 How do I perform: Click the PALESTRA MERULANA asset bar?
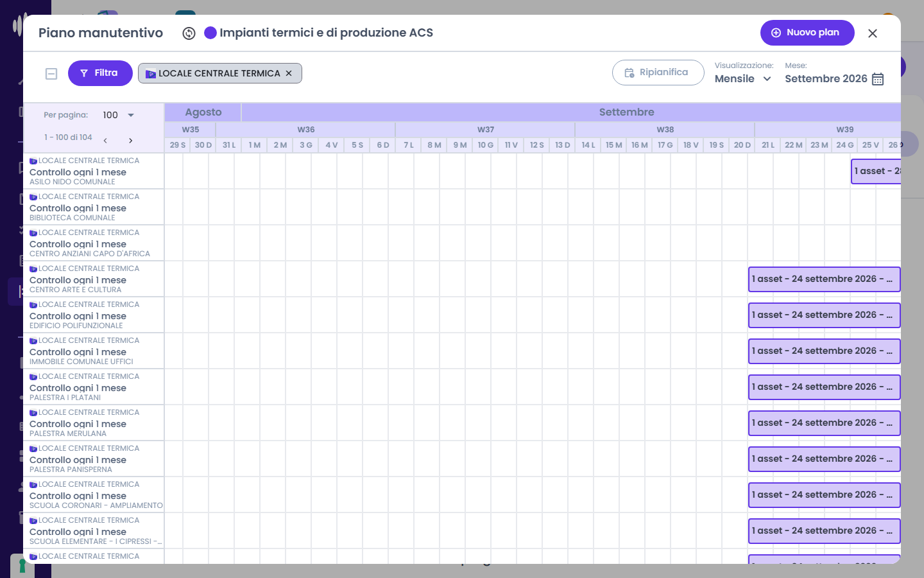point(825,423)
